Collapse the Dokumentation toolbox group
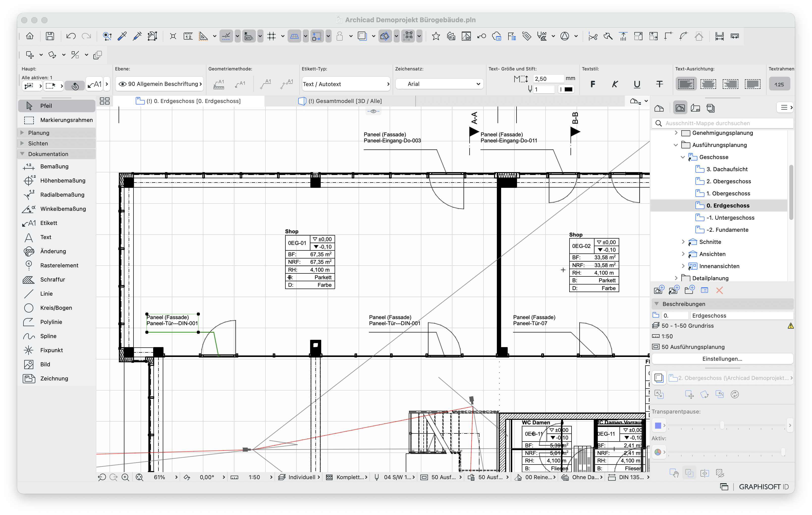The height and width of the screenshot is (515, 812). tap(22, 154)
